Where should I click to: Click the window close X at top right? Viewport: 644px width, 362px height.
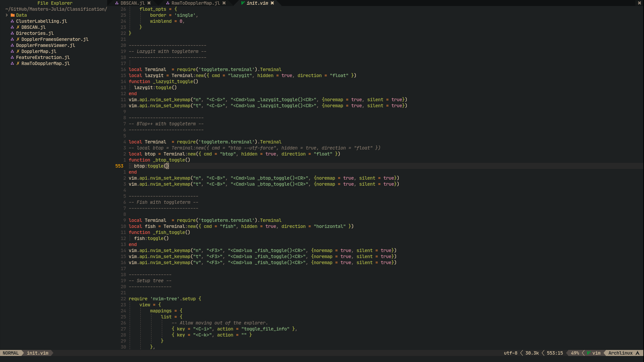[639, 3]
